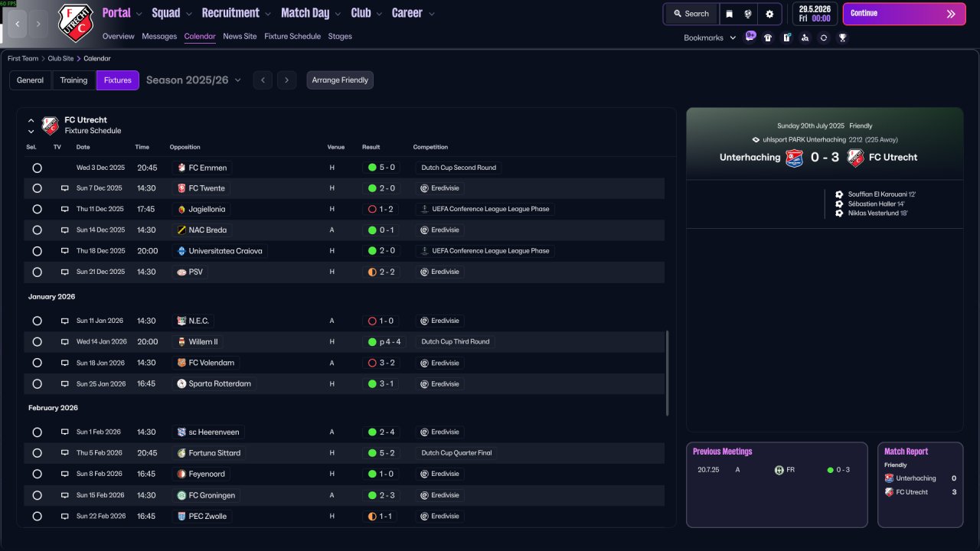
Task: Click the TV icon on the Feyenoord row
Action: pyautogui.click(x=65, y=474)
